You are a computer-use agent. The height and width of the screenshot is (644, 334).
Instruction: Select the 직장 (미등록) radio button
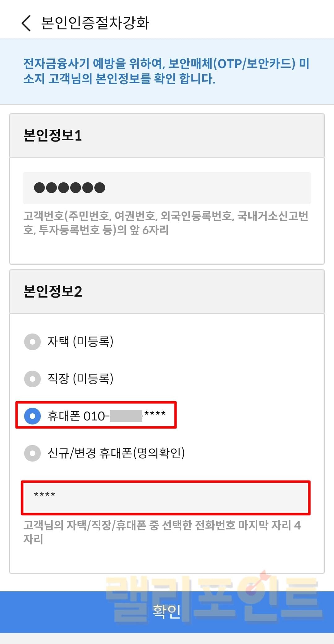tap(32, 379)
